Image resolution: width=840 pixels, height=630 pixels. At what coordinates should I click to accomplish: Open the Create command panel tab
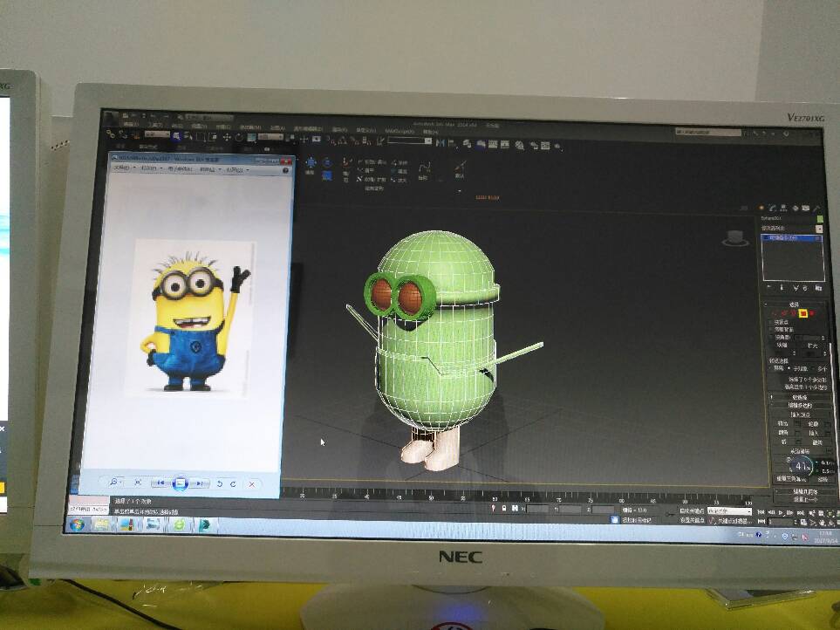click(x=761, y=208)
